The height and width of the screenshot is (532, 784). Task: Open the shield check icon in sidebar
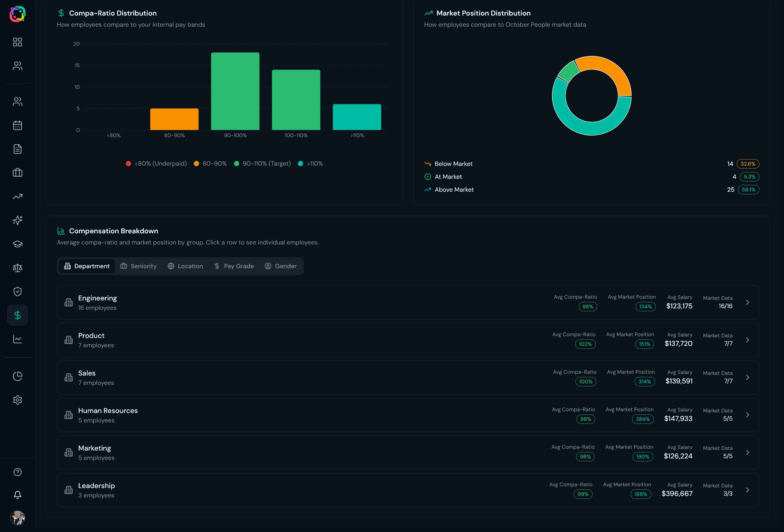(18, 291)
